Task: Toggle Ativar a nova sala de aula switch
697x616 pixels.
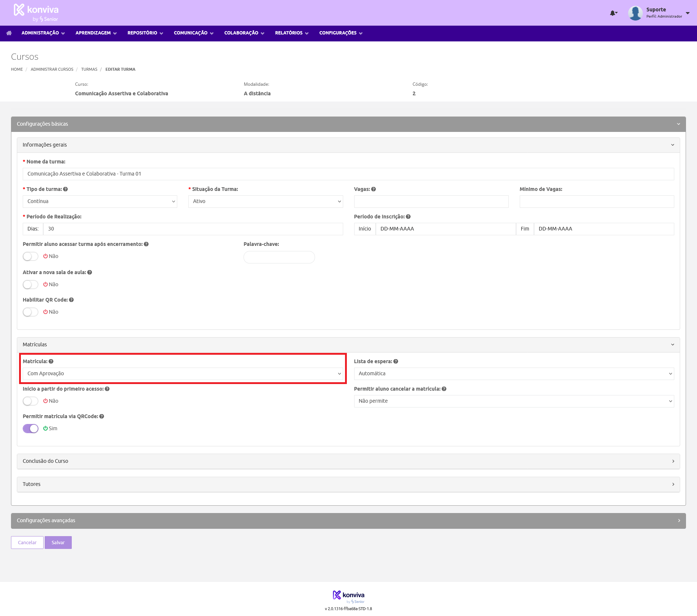Action: 30,284
